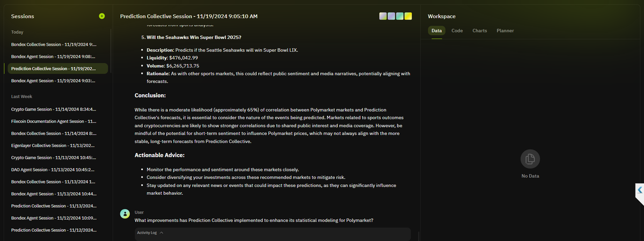This screenshot has width=644, height=241.
Task: Click the Today section label in Sessions
Action: click(x=17, y=32)
